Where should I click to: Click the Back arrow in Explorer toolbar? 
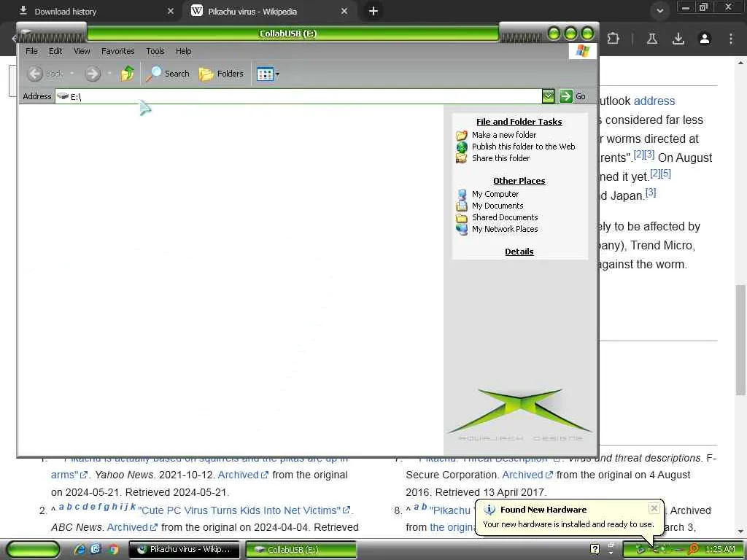pos(35,74)
